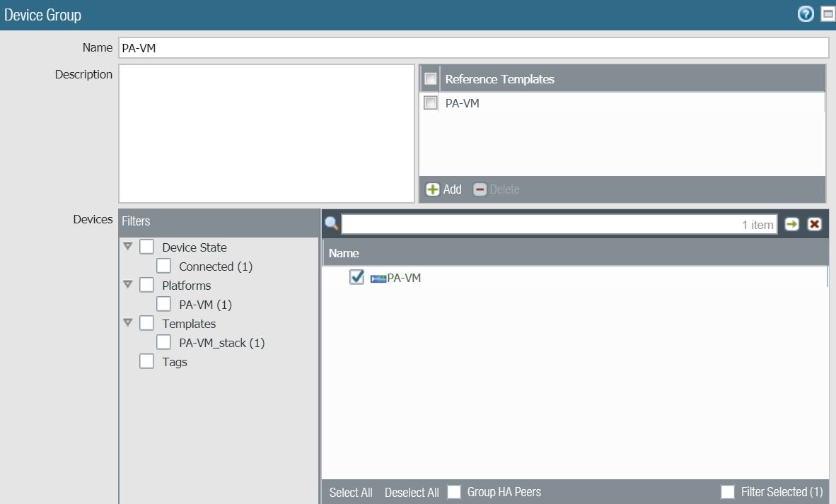Uncheck the PA-VM device checkbox in Name list
This screenshot has height=504, width=836.
(x=356, y=277)
